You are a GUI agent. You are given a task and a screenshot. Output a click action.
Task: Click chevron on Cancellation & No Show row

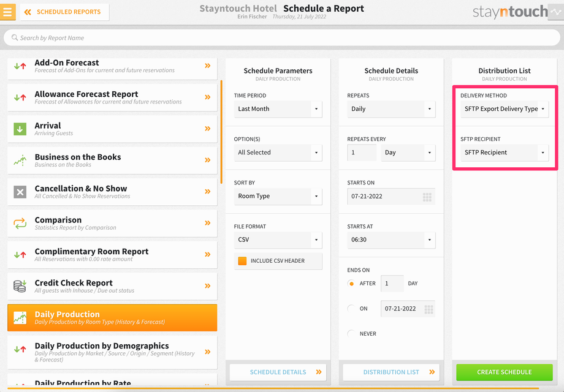pos(208,192)
